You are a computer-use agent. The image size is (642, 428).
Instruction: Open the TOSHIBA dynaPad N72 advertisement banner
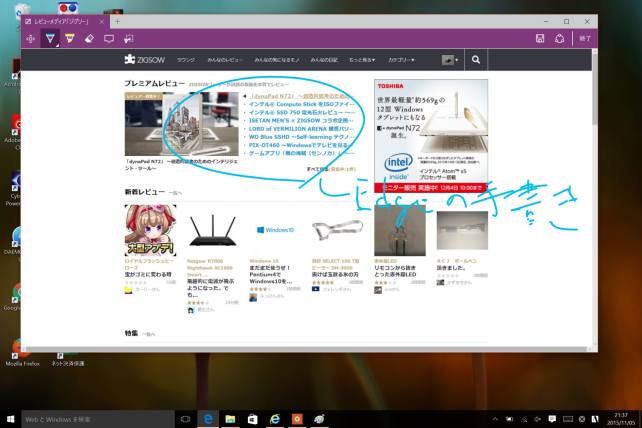(x=431, y=136)
